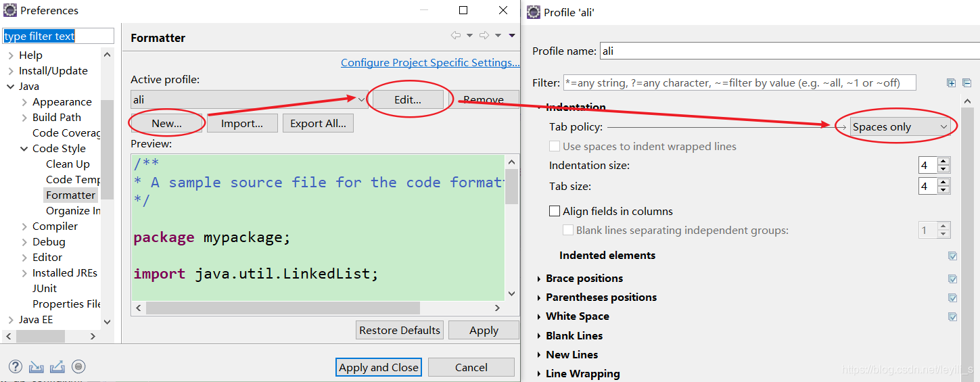Expand the Blank Lines section
This screenshot has width=980, height=382.
pyautogui.click(x=539, y=336)
